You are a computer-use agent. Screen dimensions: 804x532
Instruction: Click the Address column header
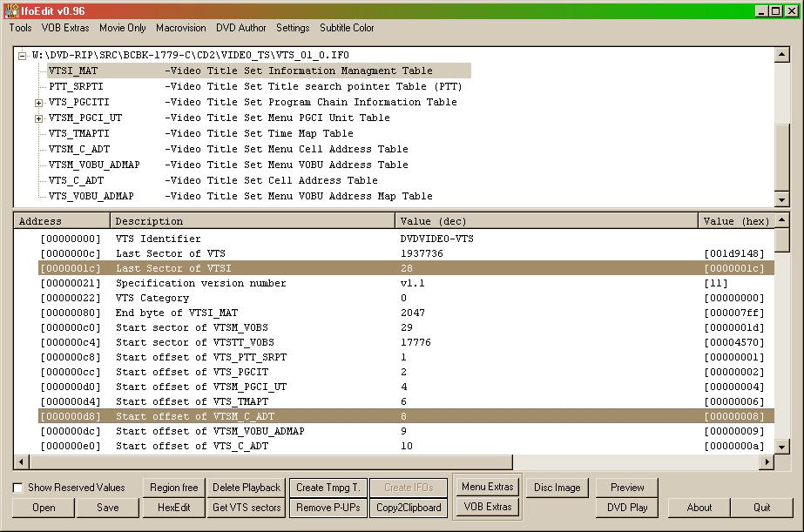pos(62,221)
